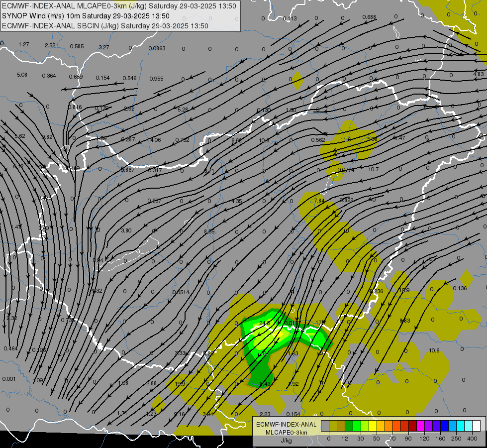
Task: Click map value '0.688' near top
Action: tap(369, 17)
